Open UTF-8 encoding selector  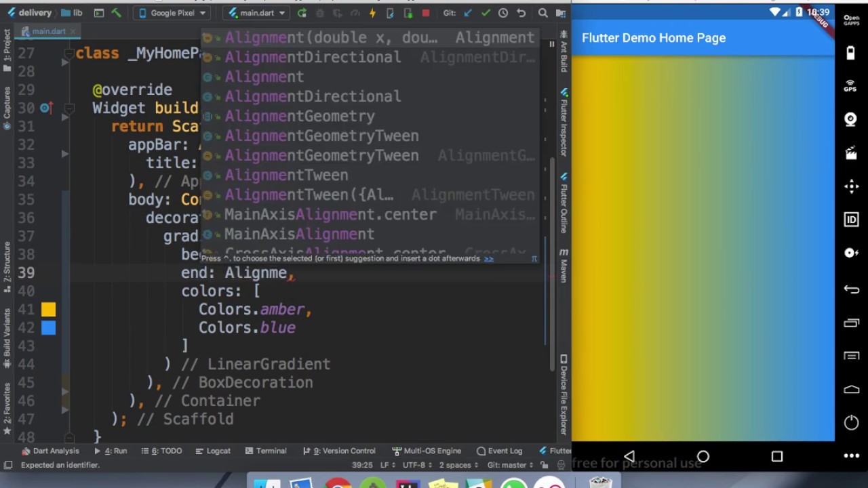pyautogui.click(x=417, y=465)
